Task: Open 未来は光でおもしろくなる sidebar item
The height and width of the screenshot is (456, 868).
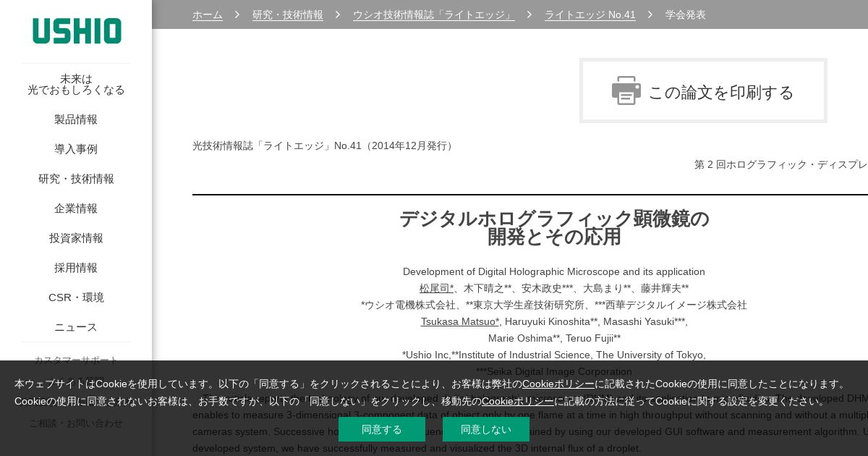Action: [76, 84]
